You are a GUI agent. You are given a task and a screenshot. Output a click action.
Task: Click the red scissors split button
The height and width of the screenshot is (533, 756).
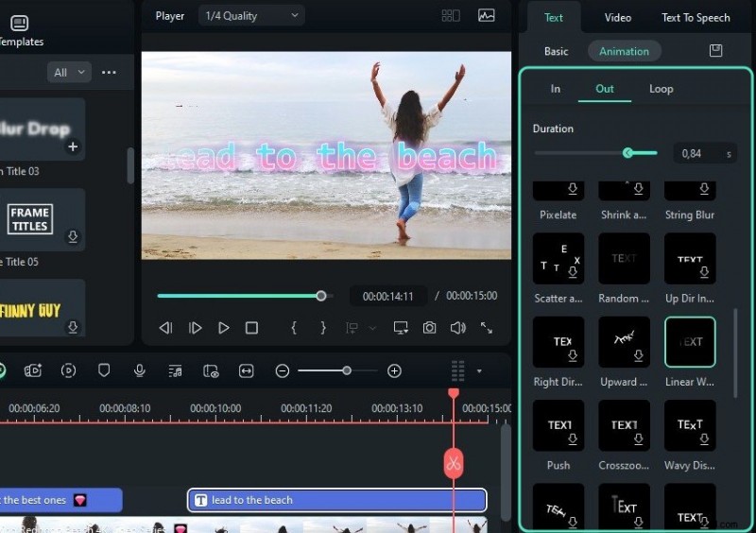click(454, 464)
